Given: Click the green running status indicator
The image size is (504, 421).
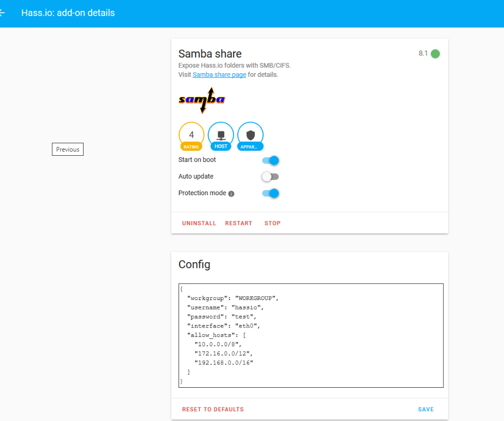Looking at the screenshot, I should point(435,53).
